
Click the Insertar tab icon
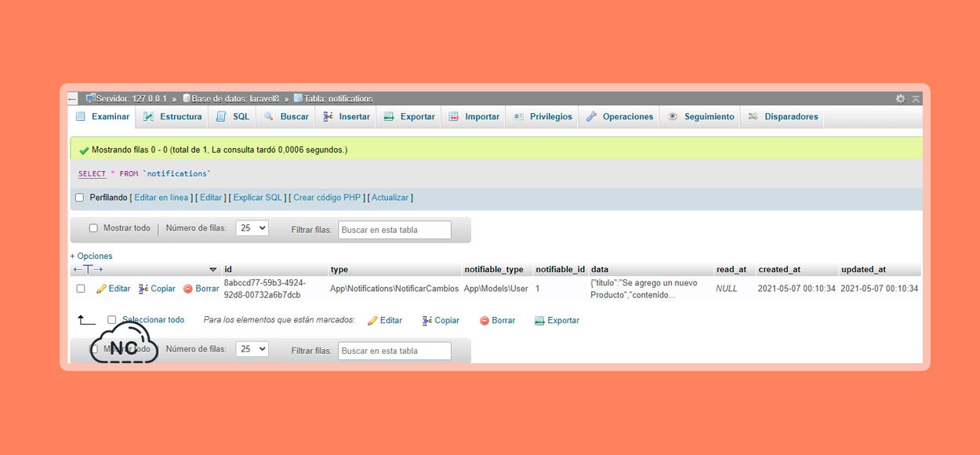328,117
